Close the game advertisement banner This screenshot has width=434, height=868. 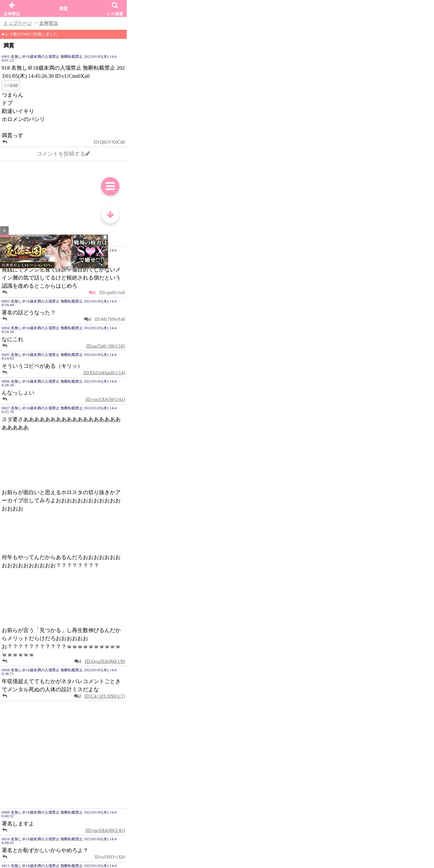[x=4, y=231]
